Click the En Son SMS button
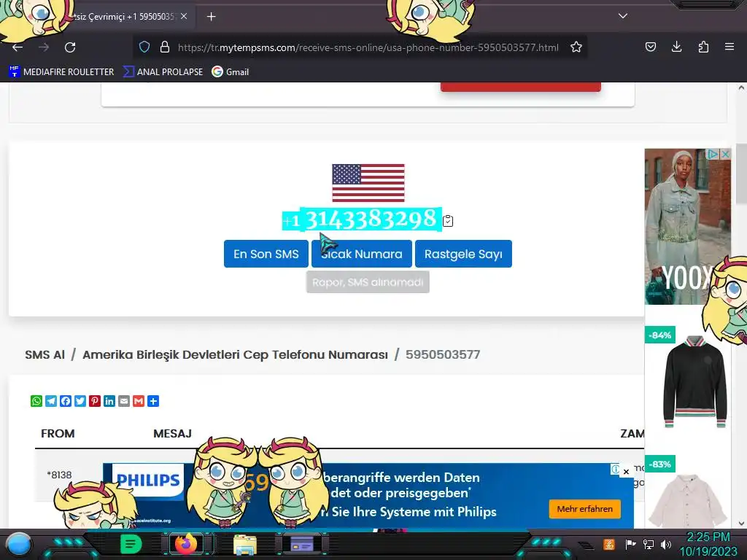Screen dimensions: 747x560 266,254
